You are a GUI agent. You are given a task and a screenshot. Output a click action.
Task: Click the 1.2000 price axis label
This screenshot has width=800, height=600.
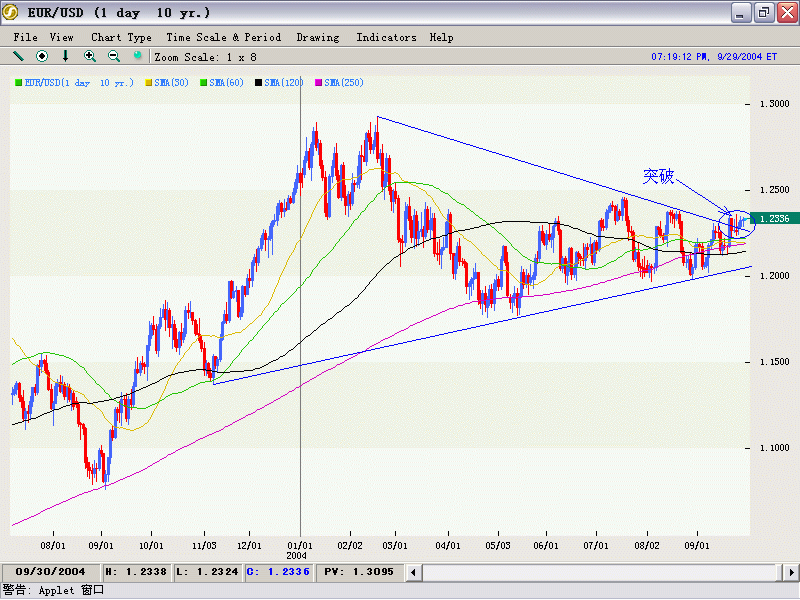point(774,276)
